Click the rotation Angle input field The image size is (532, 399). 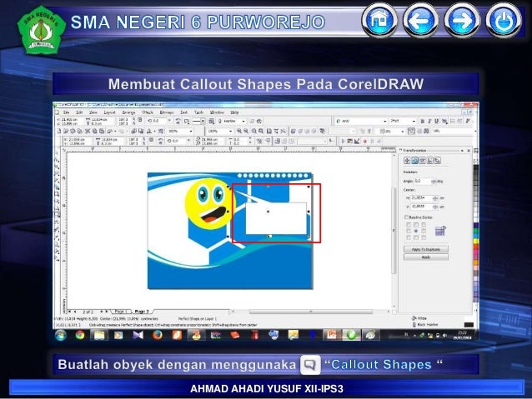tap(422, 182)
